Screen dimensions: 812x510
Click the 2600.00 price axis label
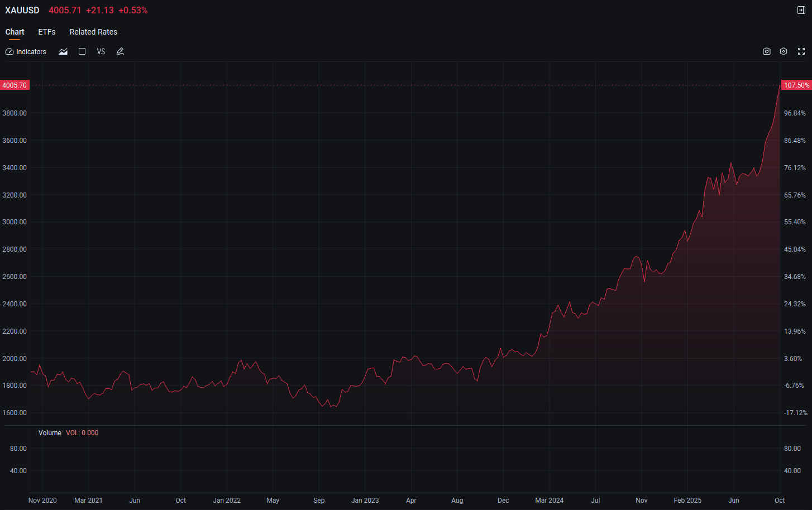pyautogui.click(x=15, y=277)
